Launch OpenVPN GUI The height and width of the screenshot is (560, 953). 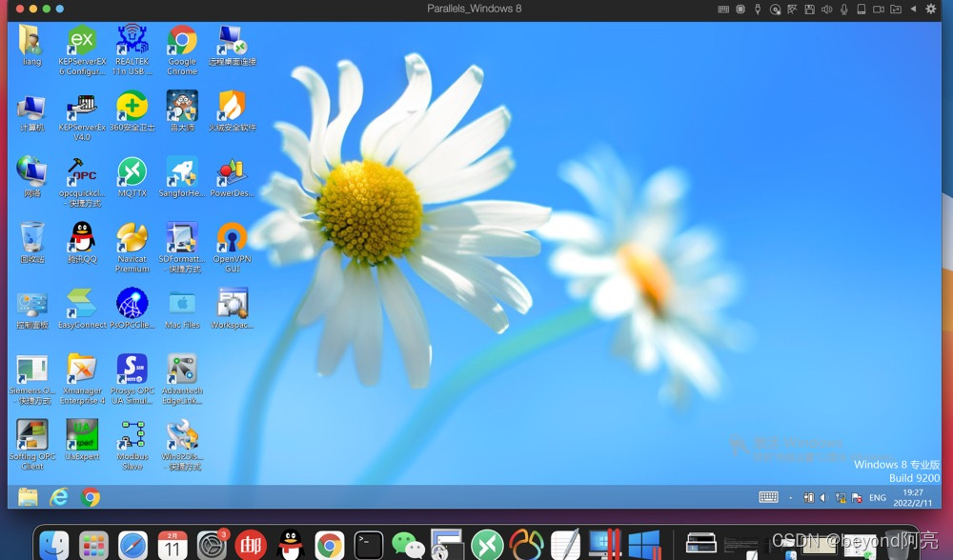233,248
